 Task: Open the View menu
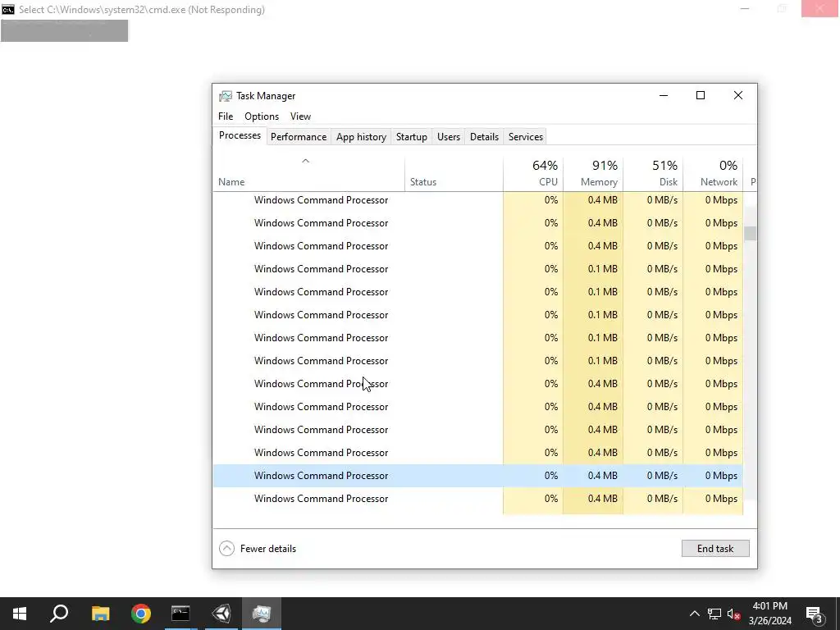[x=300, y=116]
